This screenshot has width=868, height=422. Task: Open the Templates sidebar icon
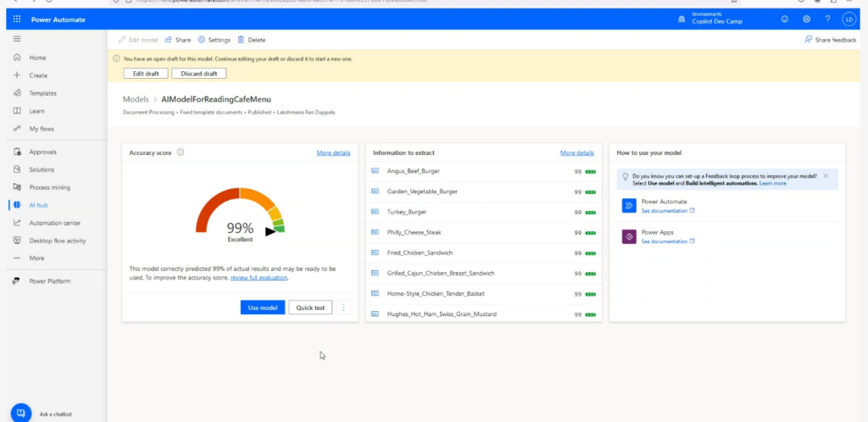(x=17, y=93)
